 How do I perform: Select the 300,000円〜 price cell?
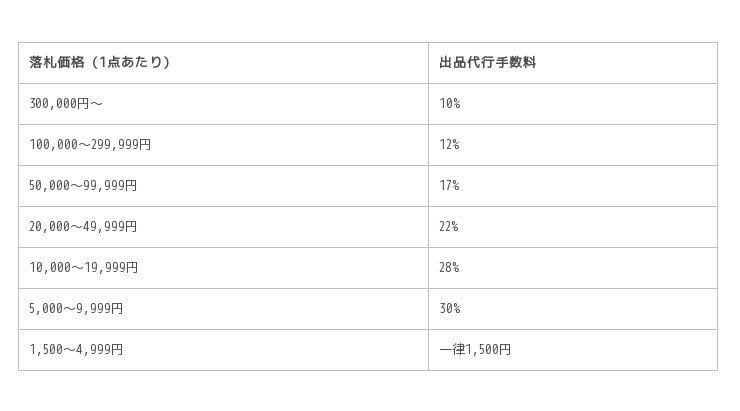(x=66, y=104)
